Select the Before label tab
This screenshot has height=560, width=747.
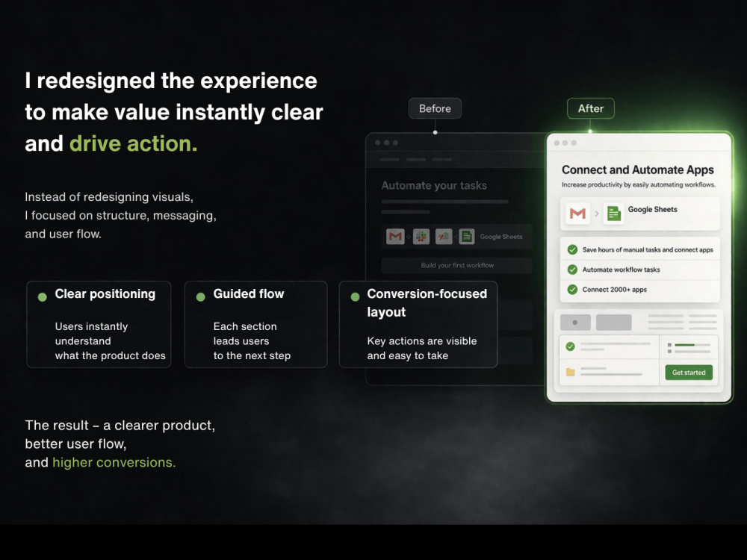tap(435, 108)
